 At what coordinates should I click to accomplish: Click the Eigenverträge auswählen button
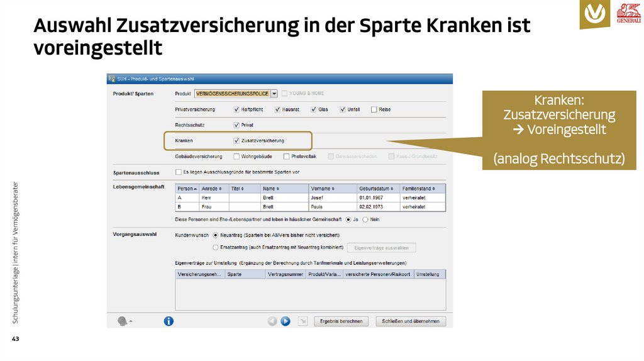[x=382, y=248]
